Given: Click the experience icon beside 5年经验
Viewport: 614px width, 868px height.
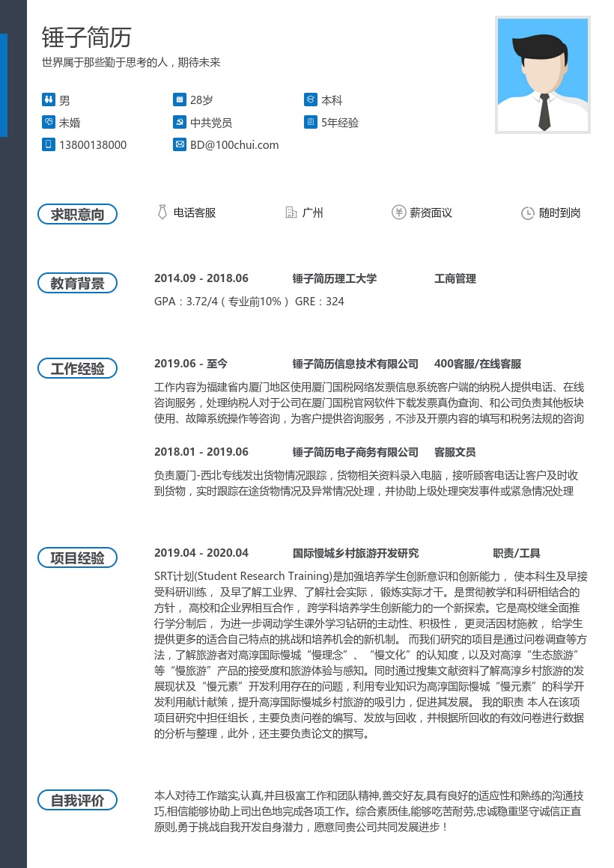Looking at the screenshot, I should click(310, 122).
